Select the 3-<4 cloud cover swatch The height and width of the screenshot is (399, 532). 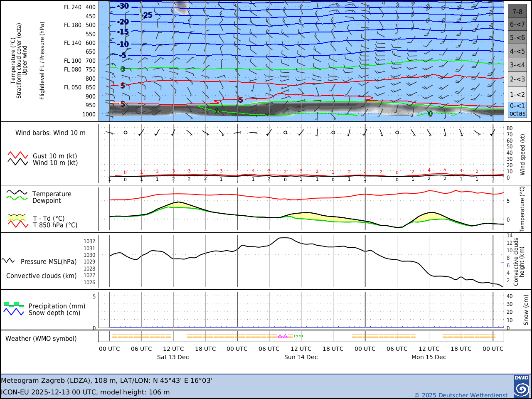click(517, 65)
